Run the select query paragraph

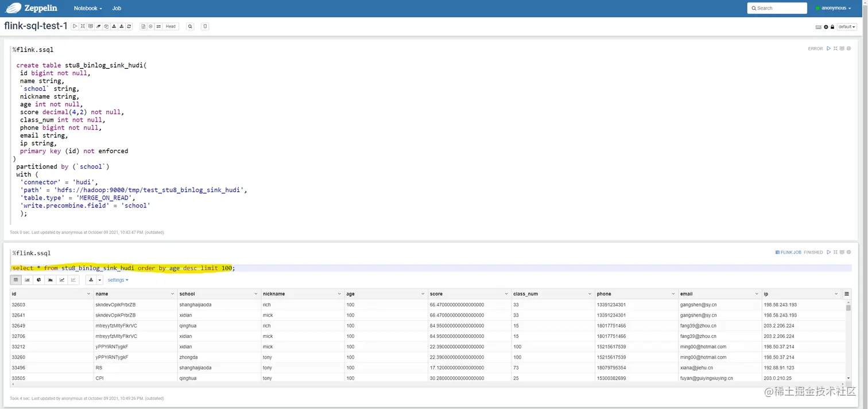coord(828,252)
